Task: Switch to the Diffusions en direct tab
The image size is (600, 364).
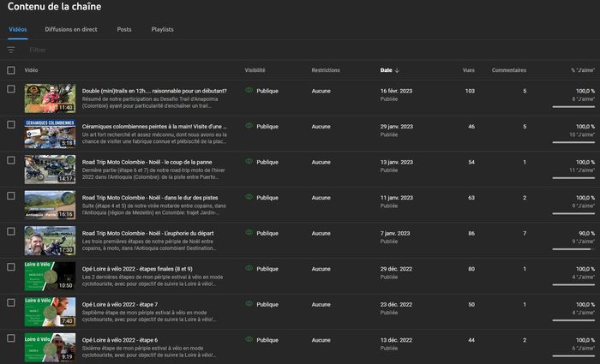Action: point(71,29)
